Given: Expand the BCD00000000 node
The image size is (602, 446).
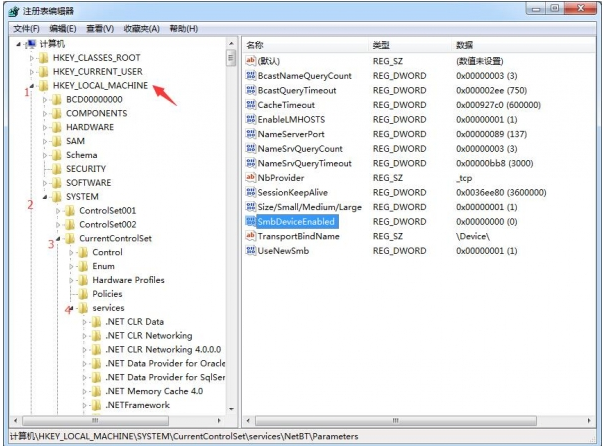Looking at the screenshot, I should point(45,100).
